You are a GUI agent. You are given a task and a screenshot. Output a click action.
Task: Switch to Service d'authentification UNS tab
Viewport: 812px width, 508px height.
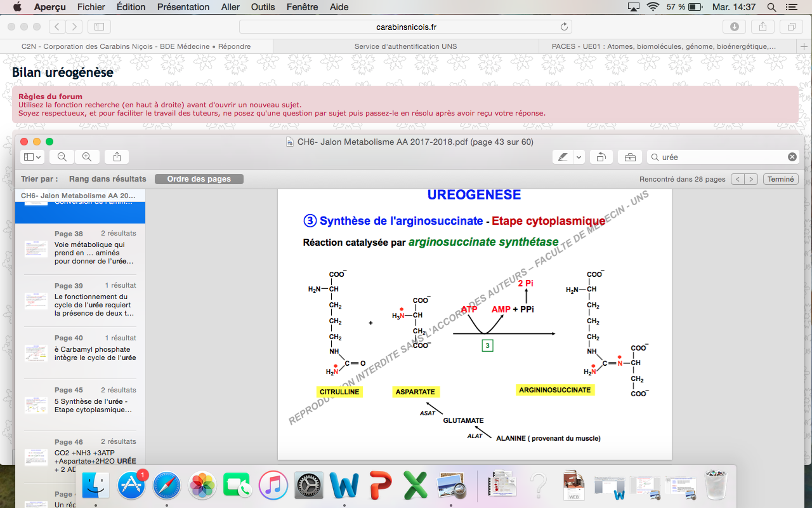coord(405,46)
